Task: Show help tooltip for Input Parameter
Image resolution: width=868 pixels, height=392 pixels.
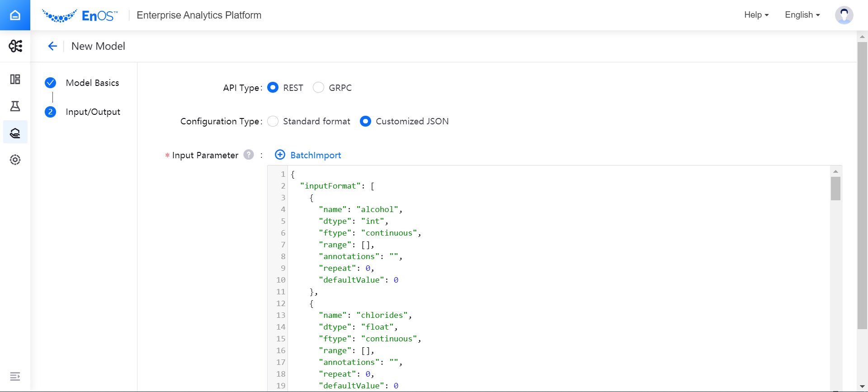Action: pos(249,155)
